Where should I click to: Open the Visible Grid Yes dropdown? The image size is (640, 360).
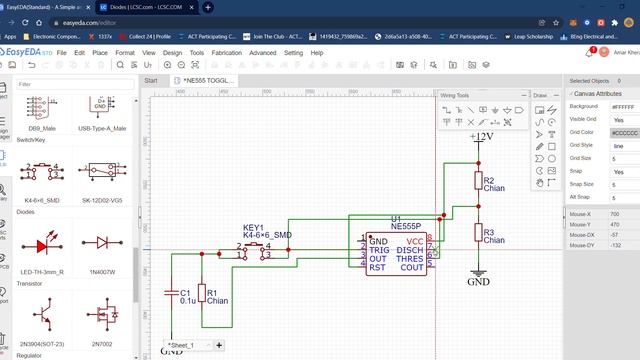(x=625, y=120)
